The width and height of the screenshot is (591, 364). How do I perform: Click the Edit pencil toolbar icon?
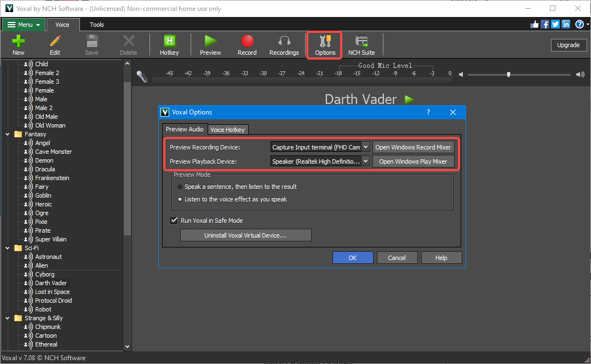[x=55, y=41]
